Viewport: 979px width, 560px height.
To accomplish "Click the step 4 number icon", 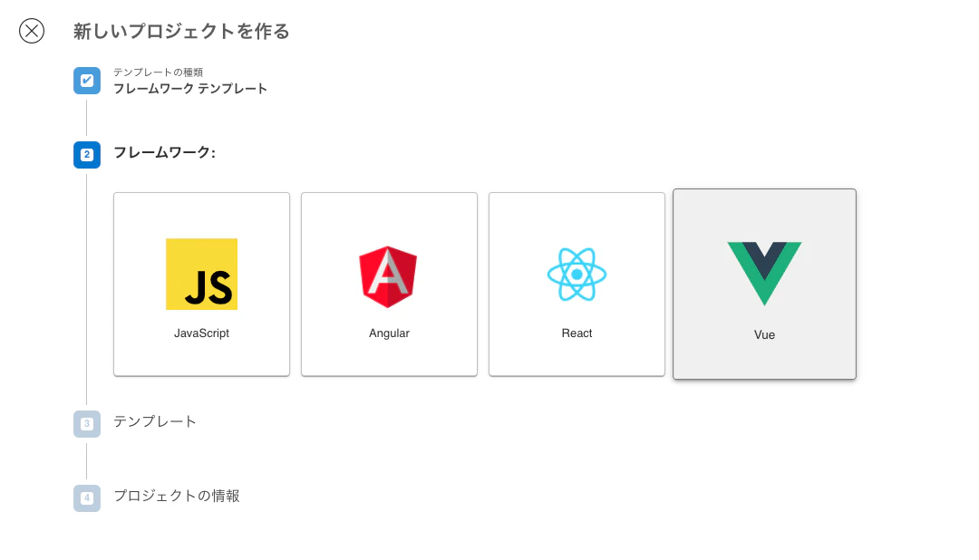I will (x=87, y=498).
